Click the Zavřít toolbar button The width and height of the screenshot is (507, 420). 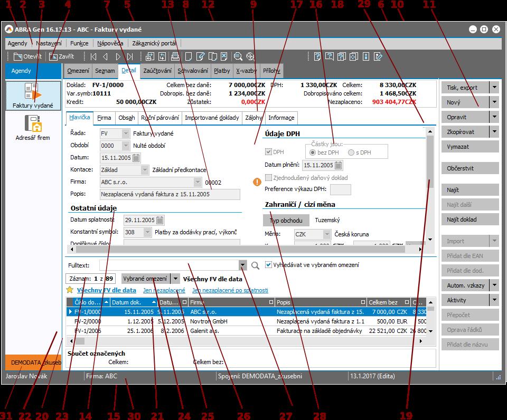pyautogui.click(x=62, y=56)
